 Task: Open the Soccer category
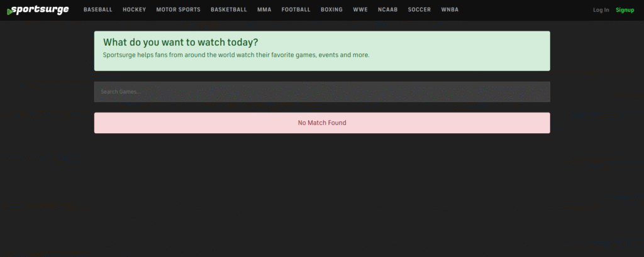coord(419,10)
